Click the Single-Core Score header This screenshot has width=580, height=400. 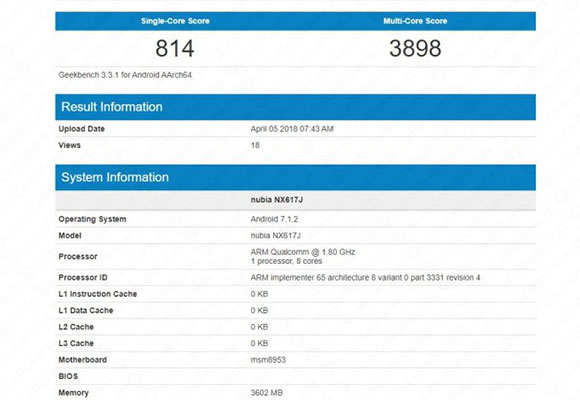pyautogui.click(x=175, y=21)
